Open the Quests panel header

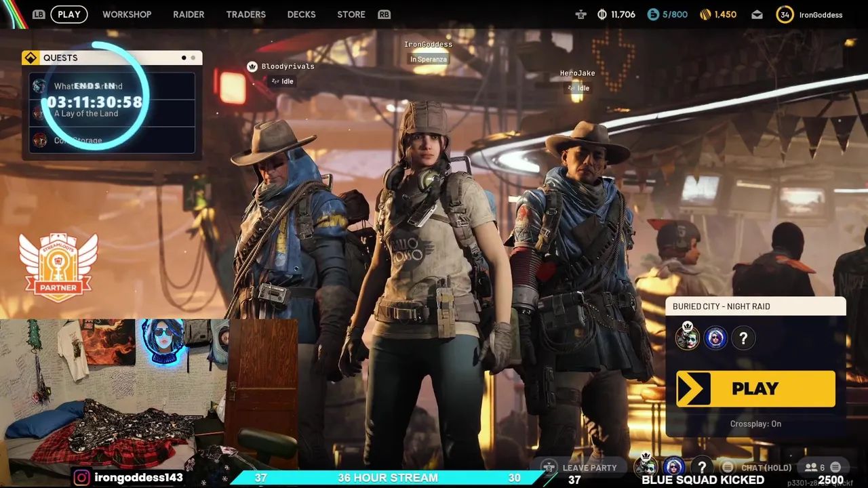tap(112, 58)
